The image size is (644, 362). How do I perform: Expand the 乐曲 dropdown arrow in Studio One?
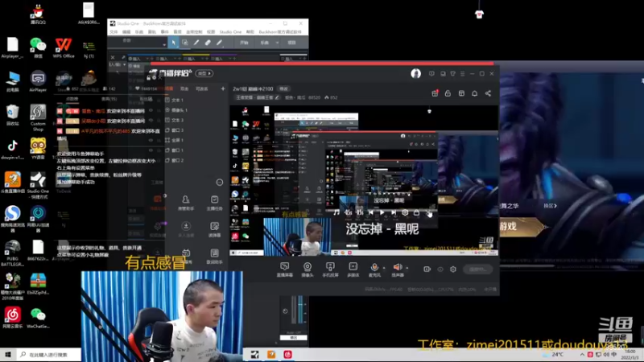tap(277, 43)
